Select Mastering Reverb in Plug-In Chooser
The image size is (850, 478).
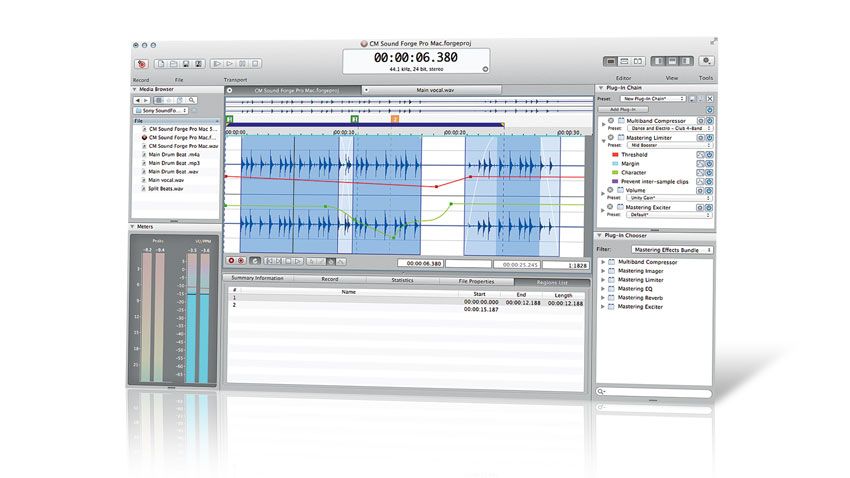pos(640,298)
